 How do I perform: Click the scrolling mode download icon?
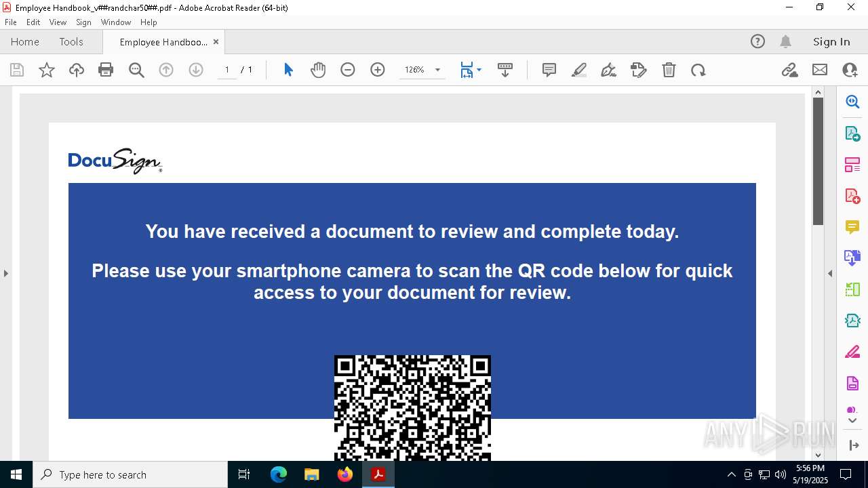[x=505, y=70]
